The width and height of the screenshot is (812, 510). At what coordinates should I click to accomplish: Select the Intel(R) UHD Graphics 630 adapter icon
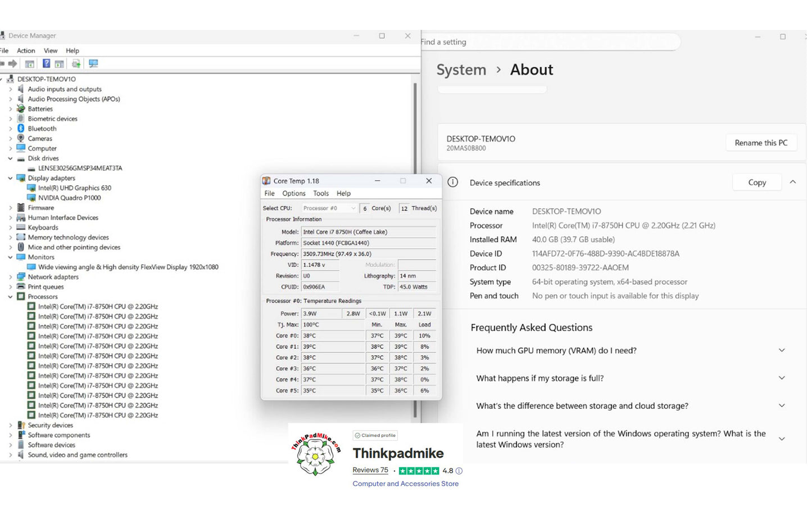point(31,188)
